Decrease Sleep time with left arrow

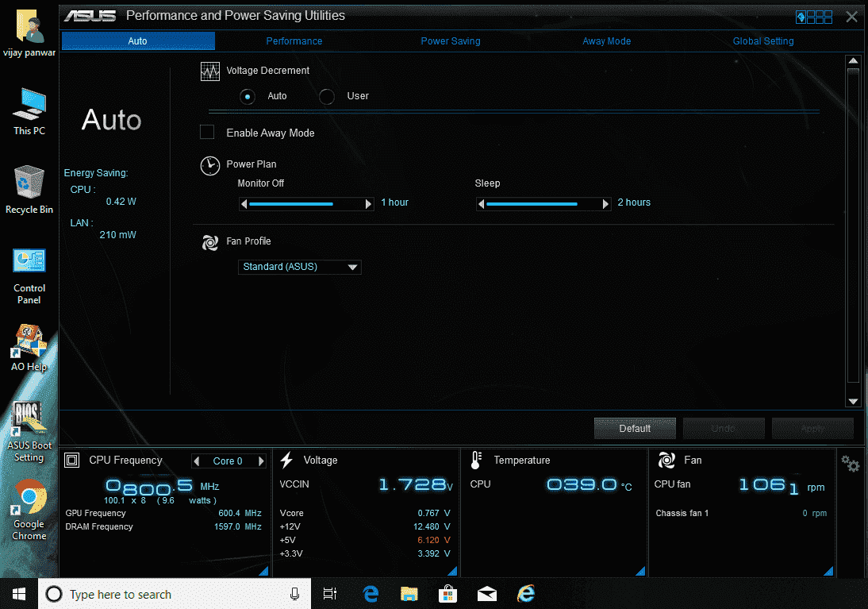(x=481, y=204)
